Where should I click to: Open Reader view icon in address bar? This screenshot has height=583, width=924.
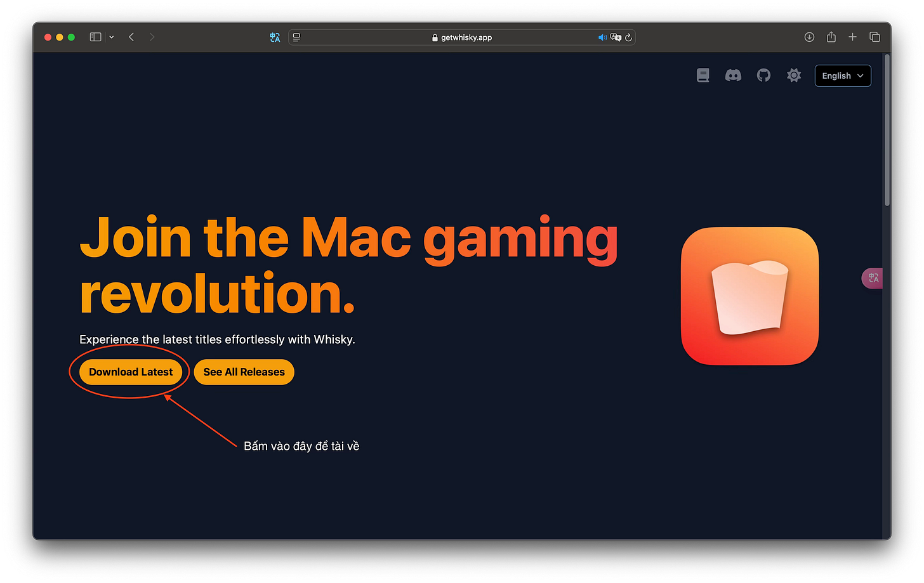[x=296, y=37]
